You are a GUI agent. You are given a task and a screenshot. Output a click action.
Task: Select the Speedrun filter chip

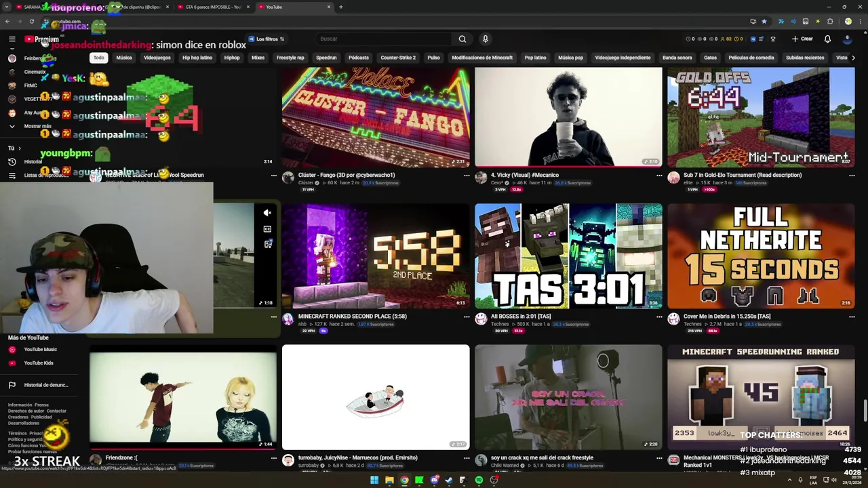coord(326,58)
